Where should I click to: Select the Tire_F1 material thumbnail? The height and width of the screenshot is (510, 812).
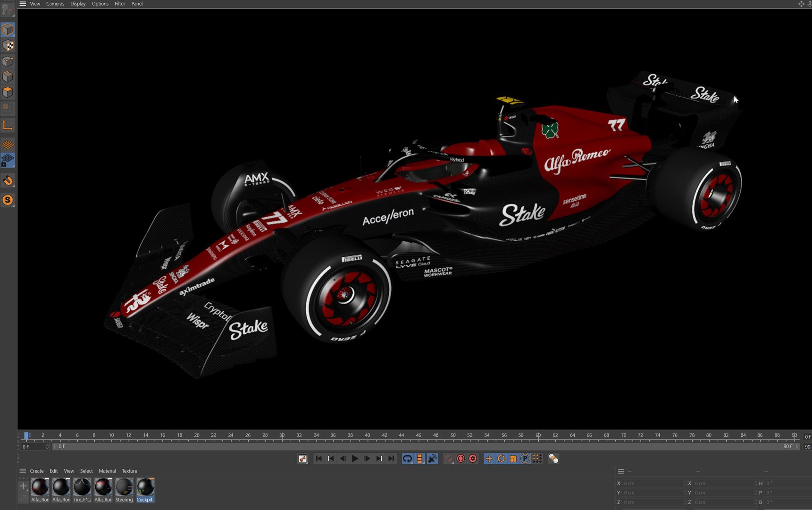(82, 490)
